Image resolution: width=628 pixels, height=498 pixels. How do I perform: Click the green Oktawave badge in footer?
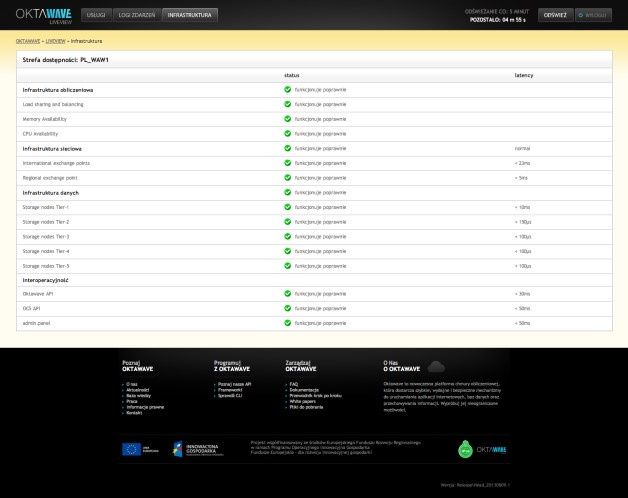[x=465, y=449]
